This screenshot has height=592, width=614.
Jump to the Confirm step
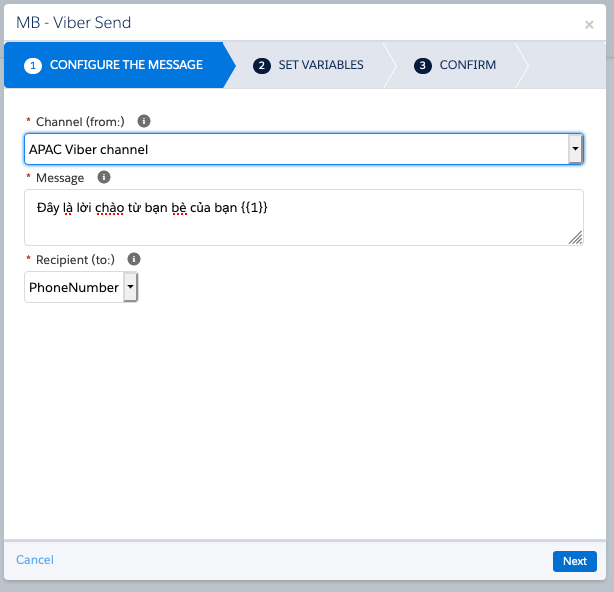467,65
